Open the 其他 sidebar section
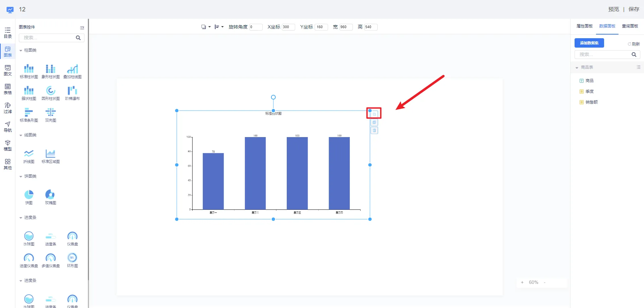 8,164
